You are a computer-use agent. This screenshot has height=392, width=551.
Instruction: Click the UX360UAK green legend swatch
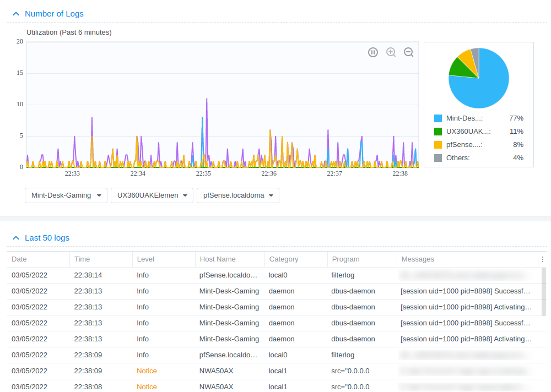pyautogui.click(x=438, y=132)
